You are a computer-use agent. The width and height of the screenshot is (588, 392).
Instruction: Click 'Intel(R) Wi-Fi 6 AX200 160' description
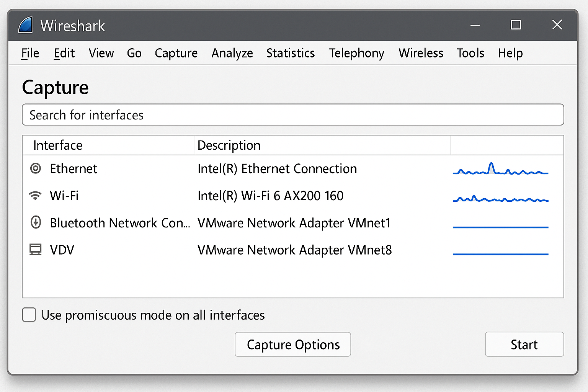[x=270, y=196]
